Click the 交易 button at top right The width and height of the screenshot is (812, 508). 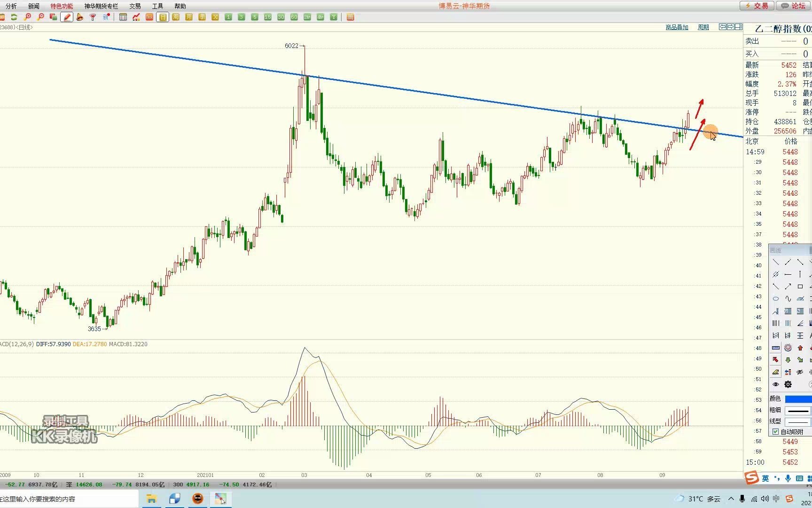tap(757, 6)
